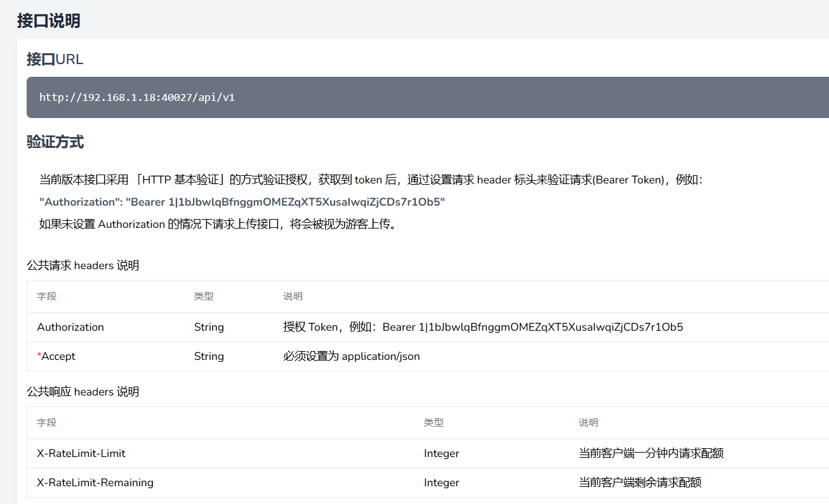Click Integer in the X-RateLimit-Limit row
This screenshot has height=504, width=829.
pos(442,454)
